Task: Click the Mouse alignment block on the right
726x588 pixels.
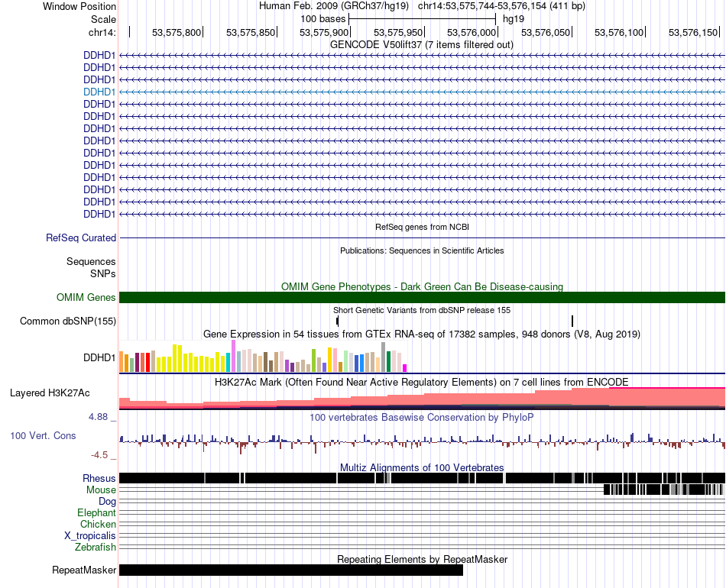Action: click(664, 489)
